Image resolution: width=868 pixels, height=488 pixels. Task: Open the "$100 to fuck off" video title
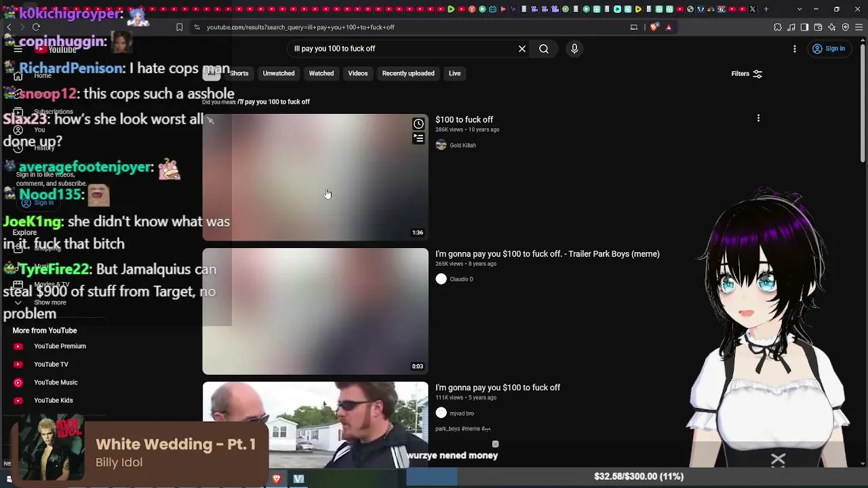pos(464,119)
